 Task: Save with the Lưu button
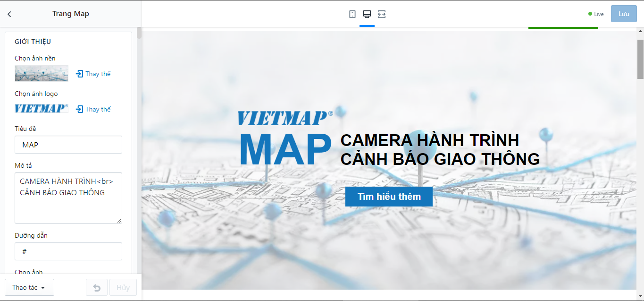click(x=624, y=14)
